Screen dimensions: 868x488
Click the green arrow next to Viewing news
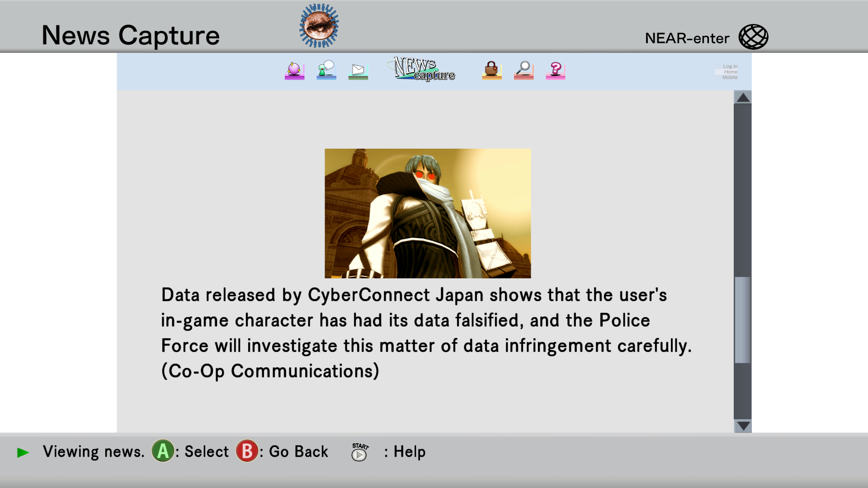click(23, 452)
